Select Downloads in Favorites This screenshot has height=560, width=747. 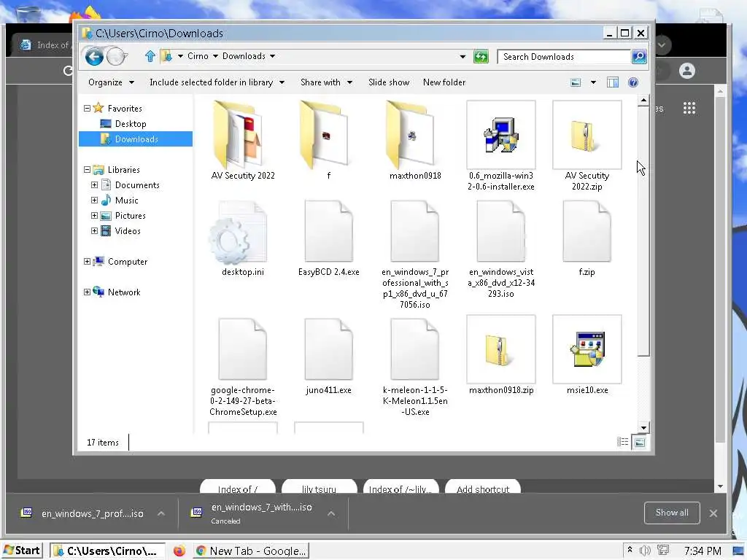click(136, 139)
